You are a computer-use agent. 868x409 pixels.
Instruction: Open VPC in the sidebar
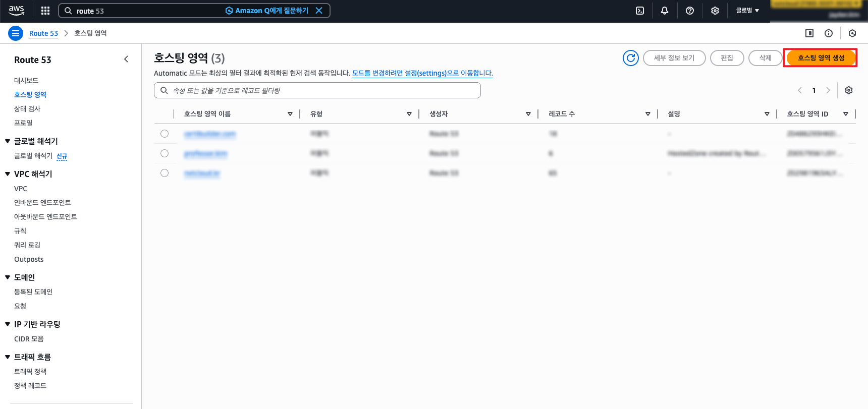[21, 189]
